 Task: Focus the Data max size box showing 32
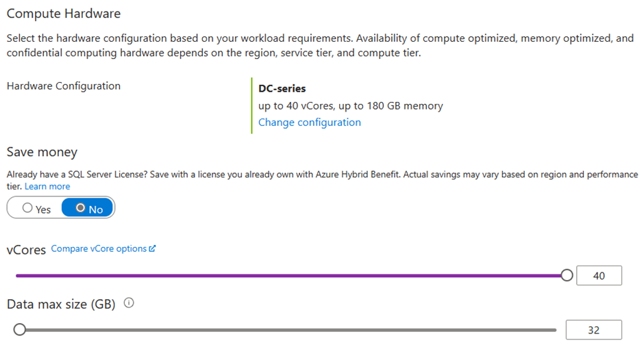593,330
